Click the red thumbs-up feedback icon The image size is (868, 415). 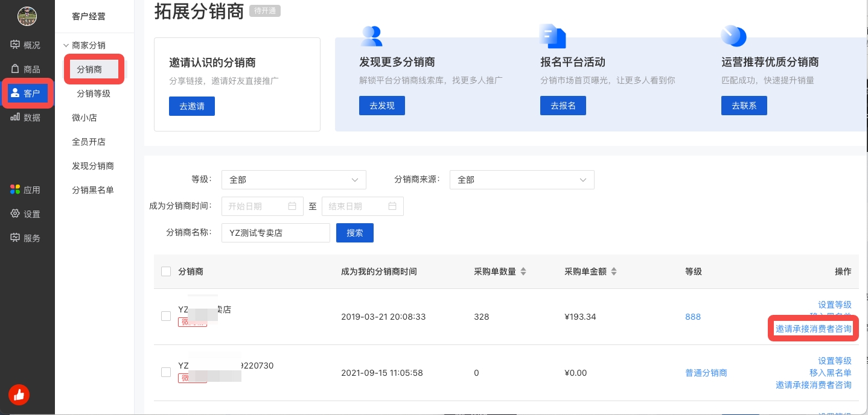coord(19,395)
